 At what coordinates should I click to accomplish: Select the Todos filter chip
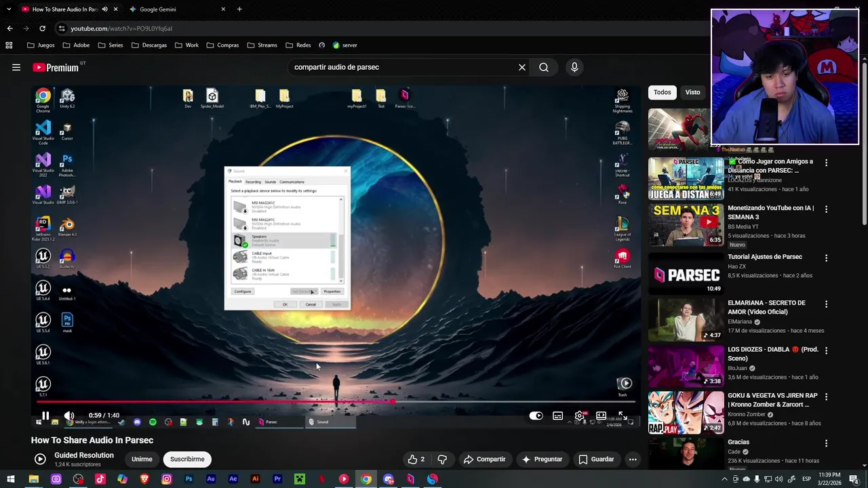point(663,92)
